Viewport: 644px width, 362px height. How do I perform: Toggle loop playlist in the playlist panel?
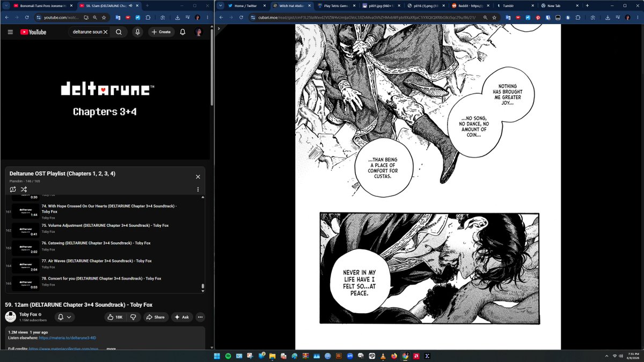point(13,189)
